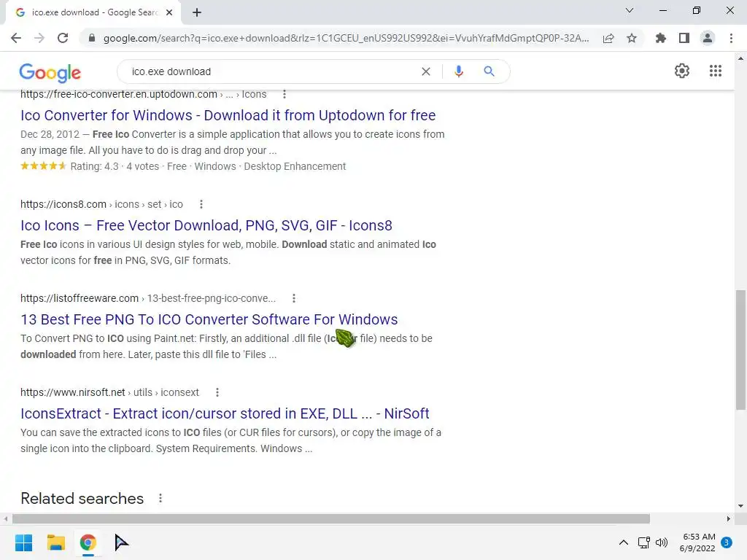The image size is (747, 560).
Task: Open options beside Related searches
Action: 160,498
